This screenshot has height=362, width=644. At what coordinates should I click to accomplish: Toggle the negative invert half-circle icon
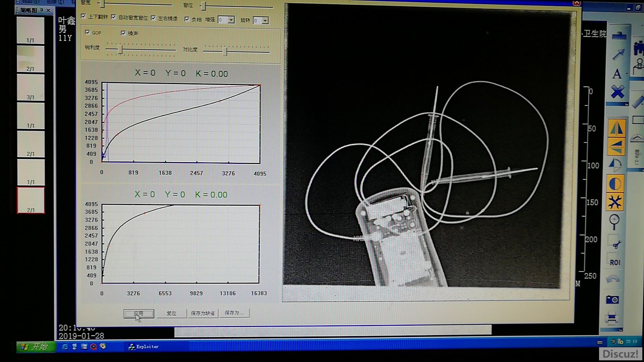click(615, 184)
